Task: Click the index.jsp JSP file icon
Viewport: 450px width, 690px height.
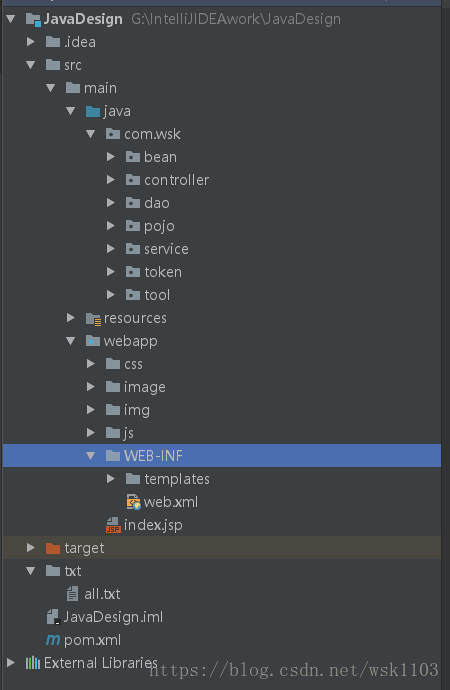Action: 113,525
